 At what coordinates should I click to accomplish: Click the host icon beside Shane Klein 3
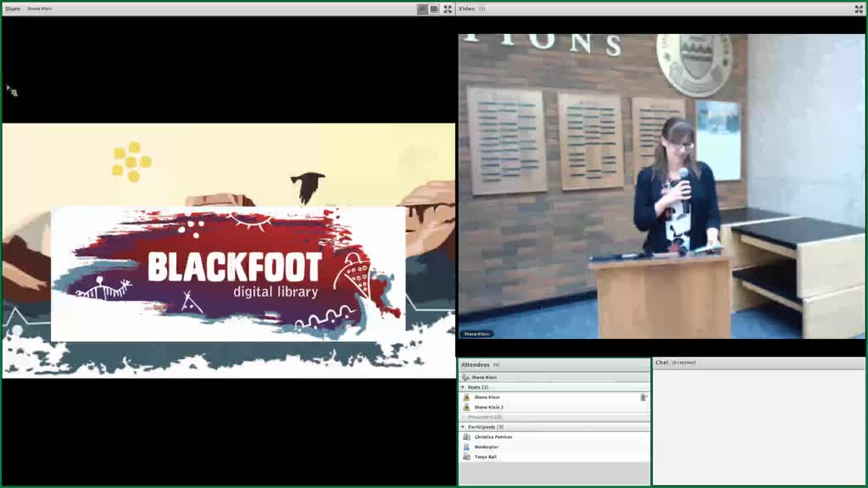(x=467, y=408)
